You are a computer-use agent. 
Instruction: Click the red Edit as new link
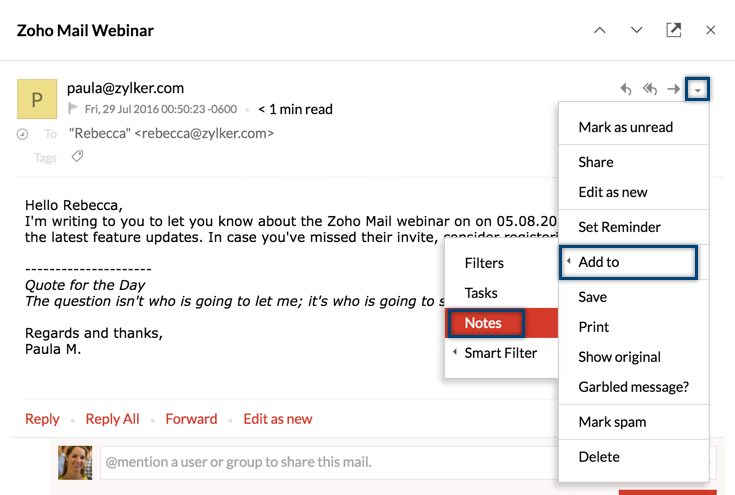pos(278,419)
